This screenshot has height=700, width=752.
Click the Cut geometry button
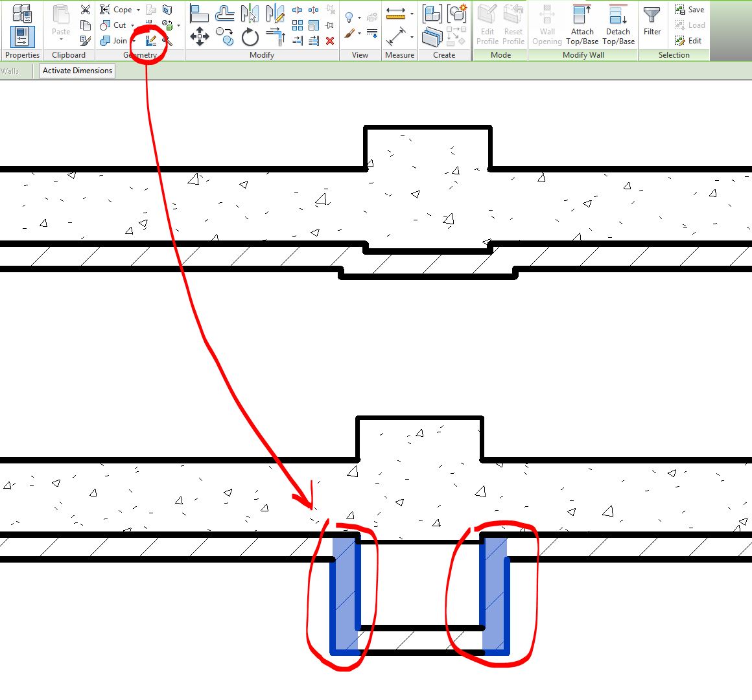(113, 25)
